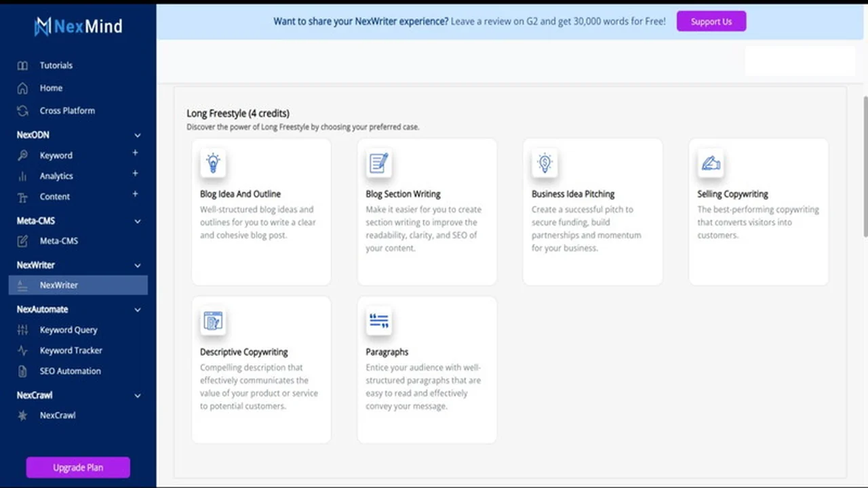Open the Keyword Tracker sidebar icon
This screenshot has height=488, width=868.
pos(24,350)
